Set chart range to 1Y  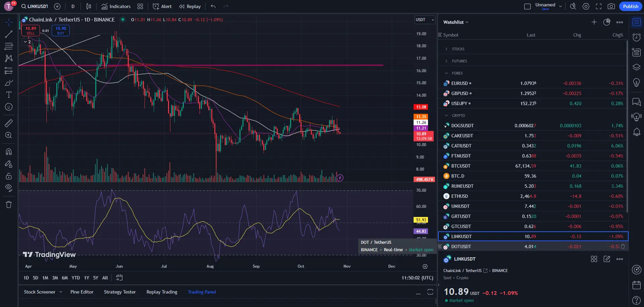point(87,278)
